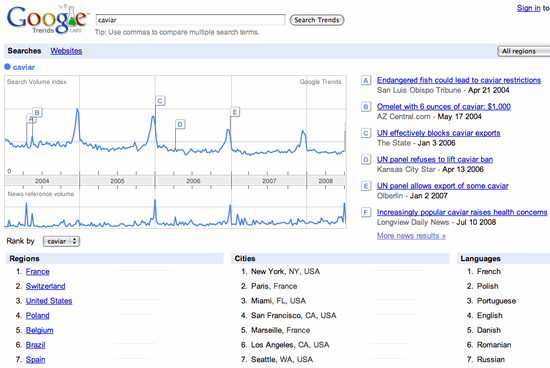The image size is (550, 368).
Task: Click the A icon beside endangered fish headline
Action: pos(366,80)
